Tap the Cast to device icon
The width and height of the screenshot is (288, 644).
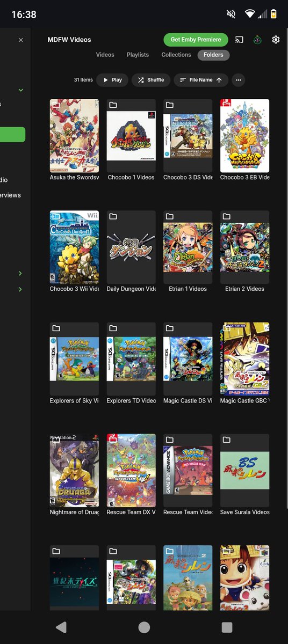pyautogui.click(x=240, y=40)
